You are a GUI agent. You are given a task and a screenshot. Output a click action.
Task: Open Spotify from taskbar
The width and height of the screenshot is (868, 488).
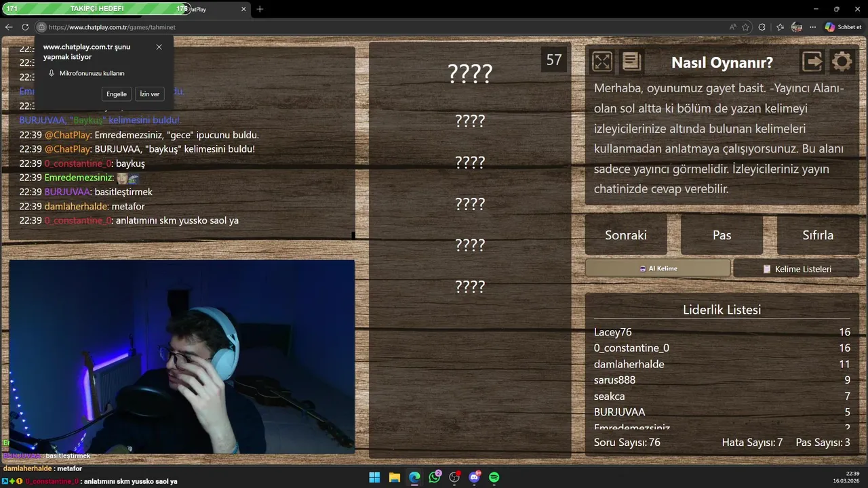[494, 477]
